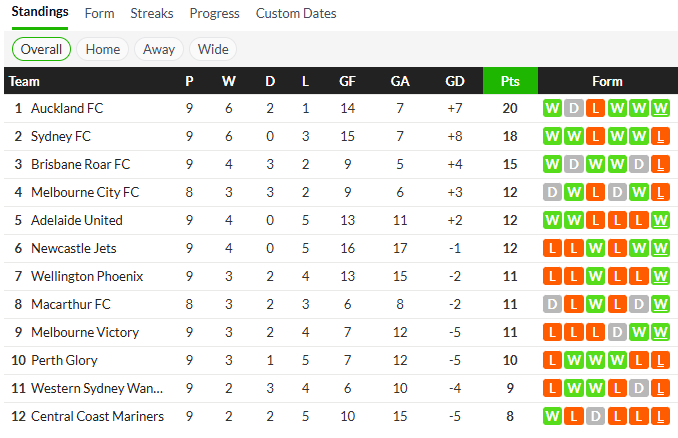Sort table by GD column header
678x438 pixels.
454,81
